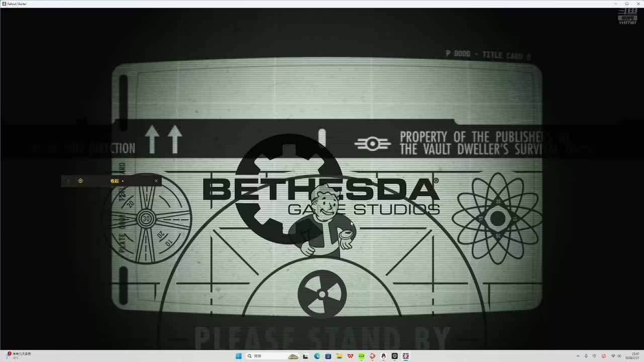Open the weather widget on taskbar

click(x=19, y=355)
